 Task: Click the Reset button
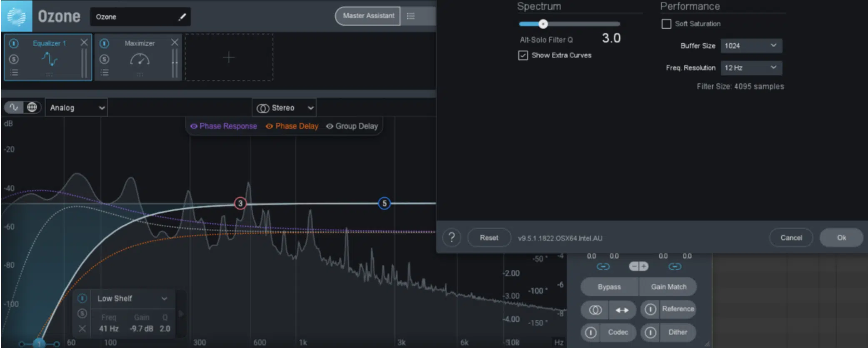click(489, 238)
